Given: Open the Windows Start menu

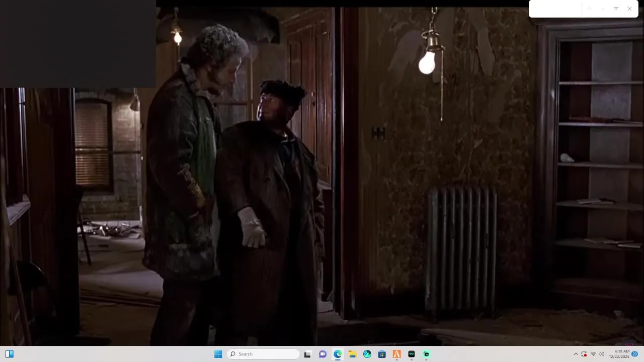Looking at the screenshot, I should 218,354.
